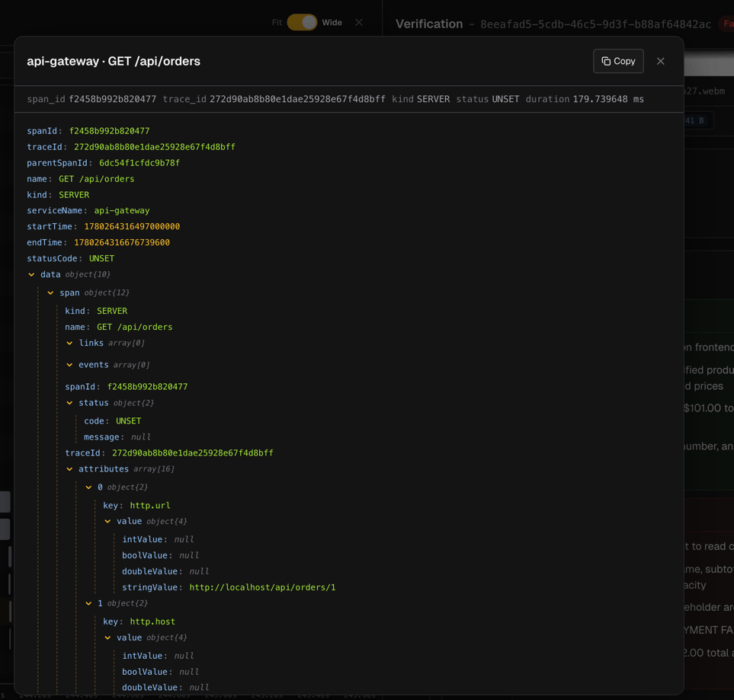Click the dialog title api-gateway · GET /api/orders
The image size is (734, 700).
(114, 61)
